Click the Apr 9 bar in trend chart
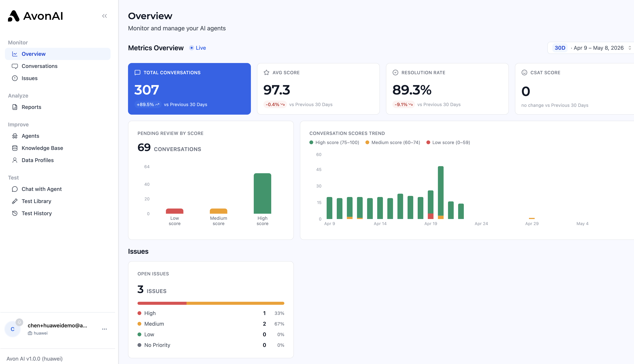The height and width of the screenshot is (364, 634). tap(330, 208)
